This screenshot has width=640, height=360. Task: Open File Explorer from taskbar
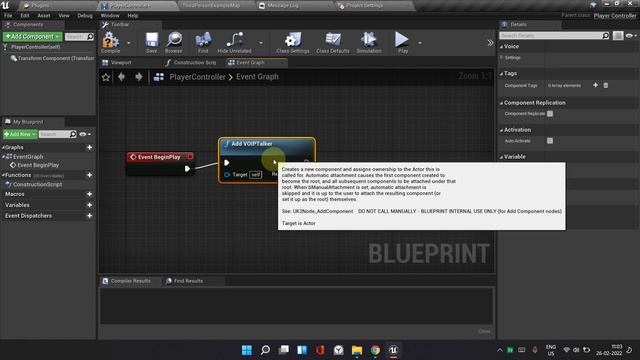tap(357, 350)
